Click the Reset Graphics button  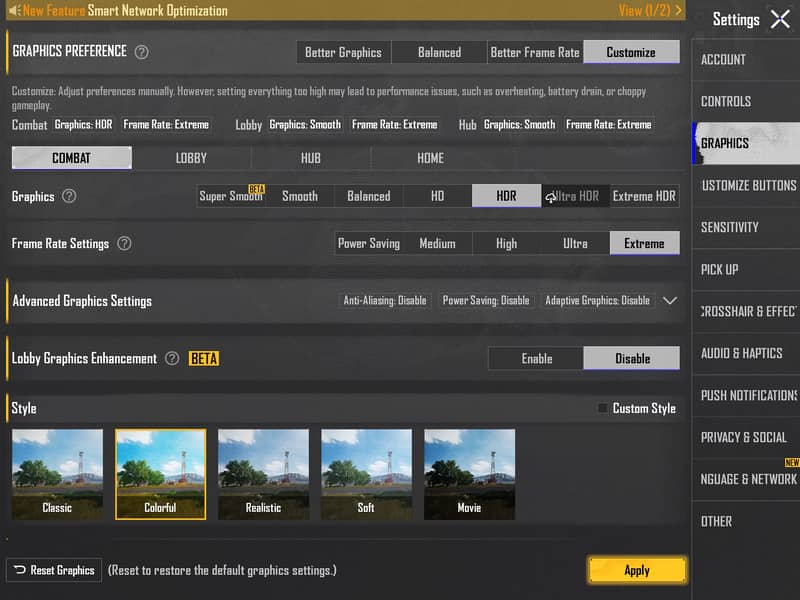[x=54, y=570]
